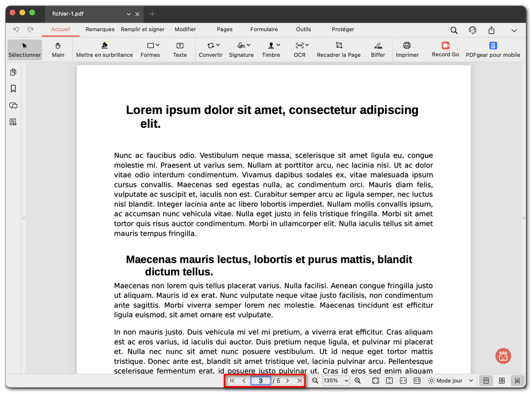Launch OCR on the document
The image size is (532, 394).
pos(300,49)
